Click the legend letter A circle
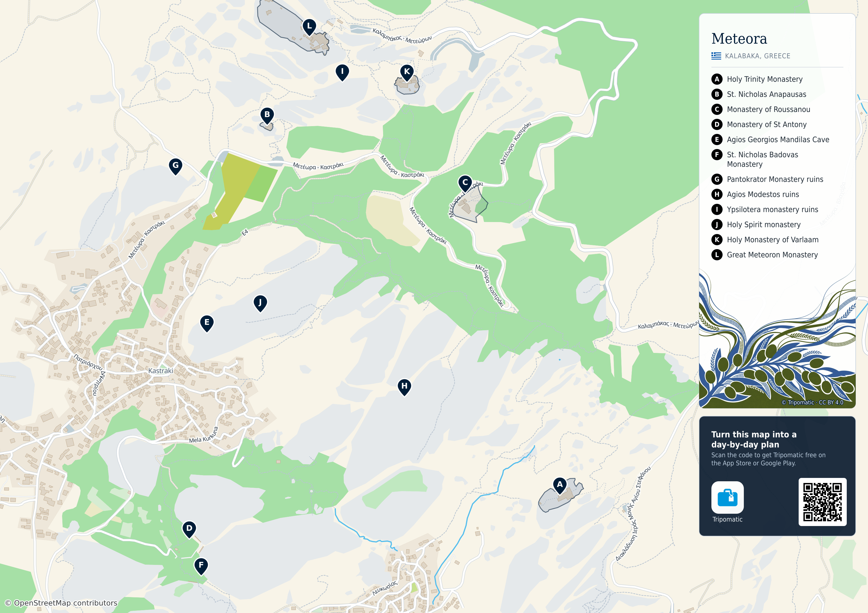Image resolution: width=868 pixels, height=613 pixels. pos(717,79)
